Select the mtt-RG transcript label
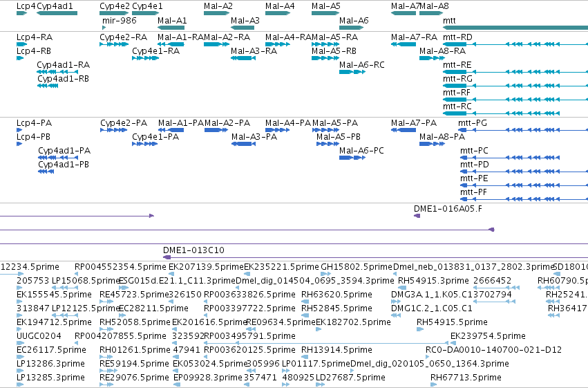The image size is (588, 388). (457, 79)
